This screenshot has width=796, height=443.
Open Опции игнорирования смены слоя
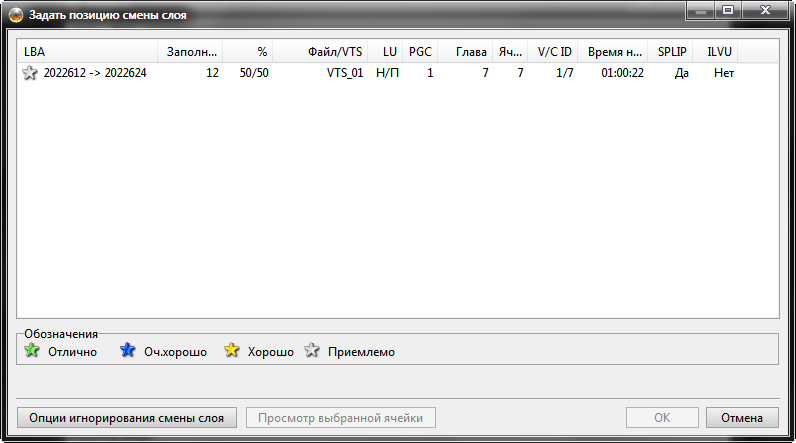coord(127,418)
